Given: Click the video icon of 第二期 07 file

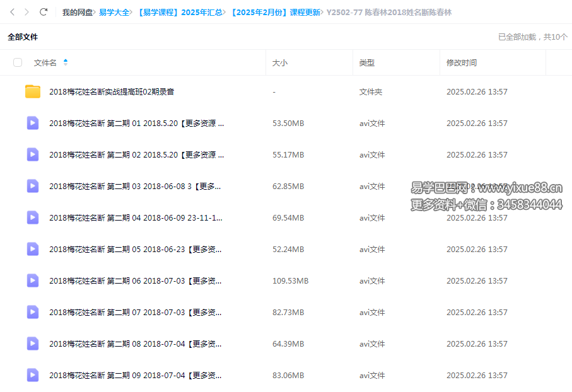Looking at the screenshot, I should [32, 312].
